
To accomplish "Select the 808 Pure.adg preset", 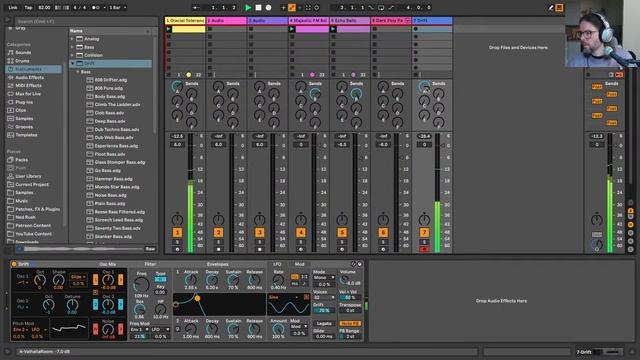I will point(109,88).
